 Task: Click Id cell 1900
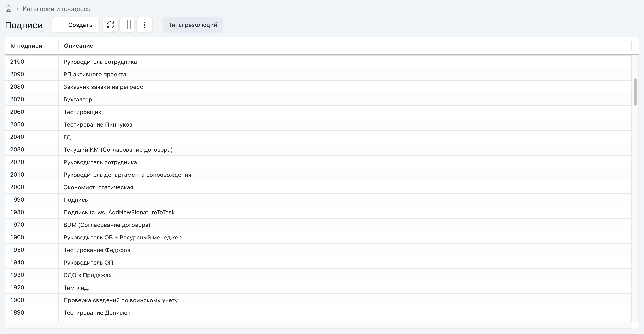click(32, 300)
